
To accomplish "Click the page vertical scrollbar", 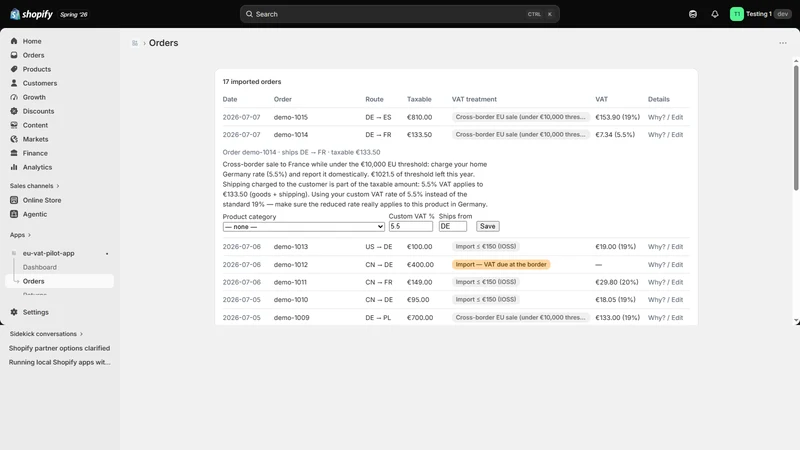I will 796,128.
